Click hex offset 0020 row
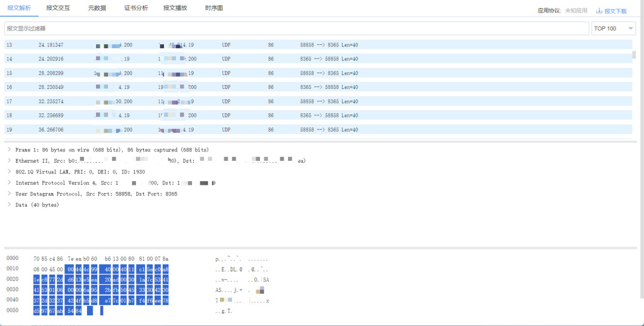 13,279
